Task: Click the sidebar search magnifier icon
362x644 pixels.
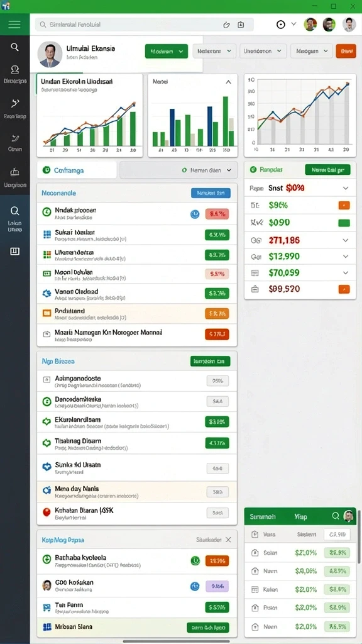Action: tap(15, 47)
